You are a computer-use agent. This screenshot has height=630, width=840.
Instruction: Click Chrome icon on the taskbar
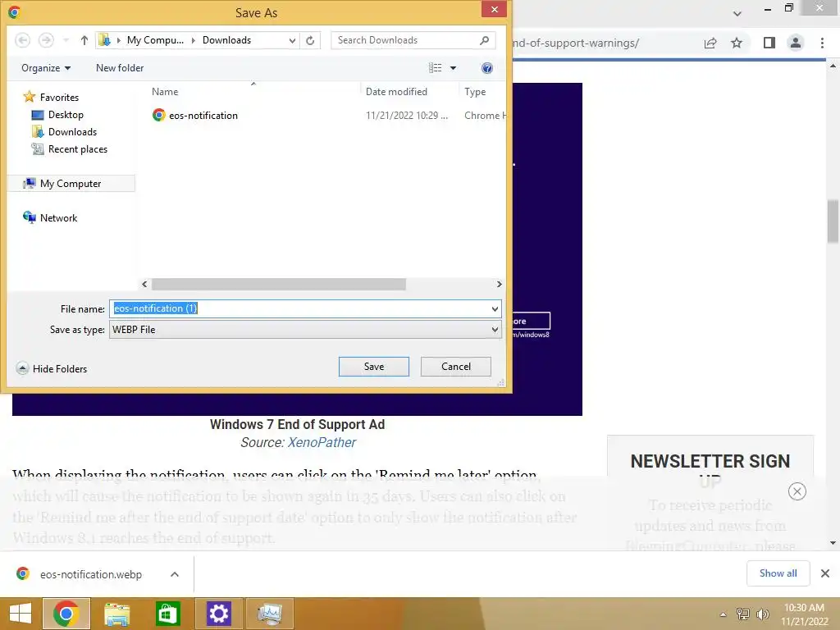coord(66,614)
